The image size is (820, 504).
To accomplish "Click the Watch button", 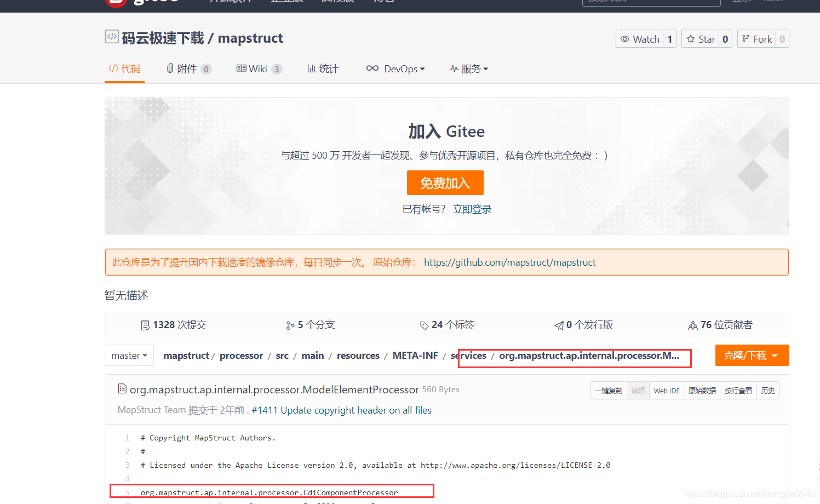I will [640, 39].
